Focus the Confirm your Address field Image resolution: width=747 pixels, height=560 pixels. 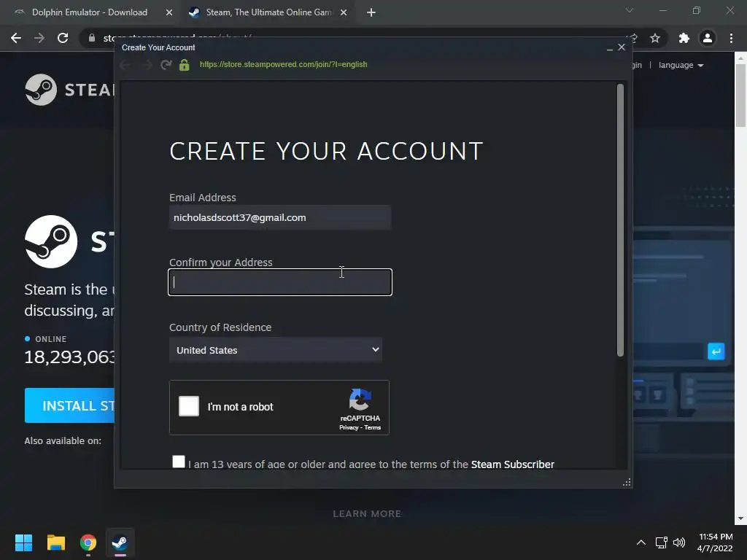point(280,282)
